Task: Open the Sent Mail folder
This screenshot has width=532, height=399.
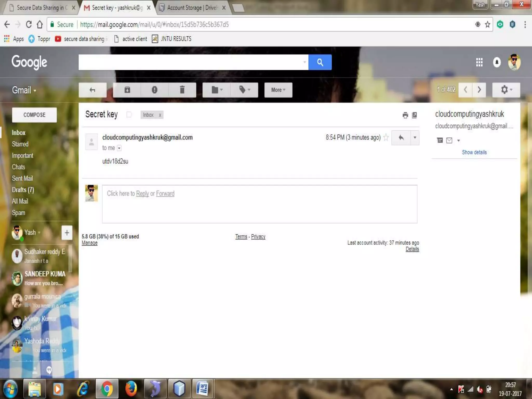Action: point(22,178)
